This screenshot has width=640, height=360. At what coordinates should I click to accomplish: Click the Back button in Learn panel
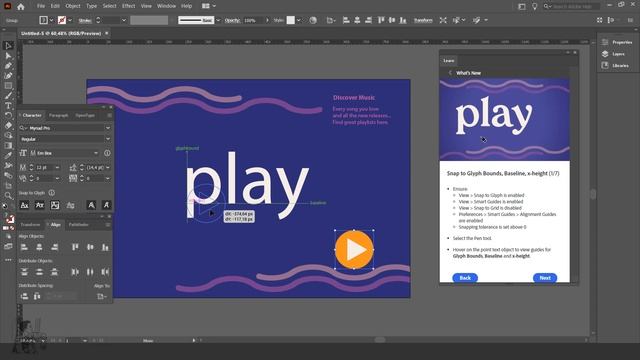coord(465,278)
